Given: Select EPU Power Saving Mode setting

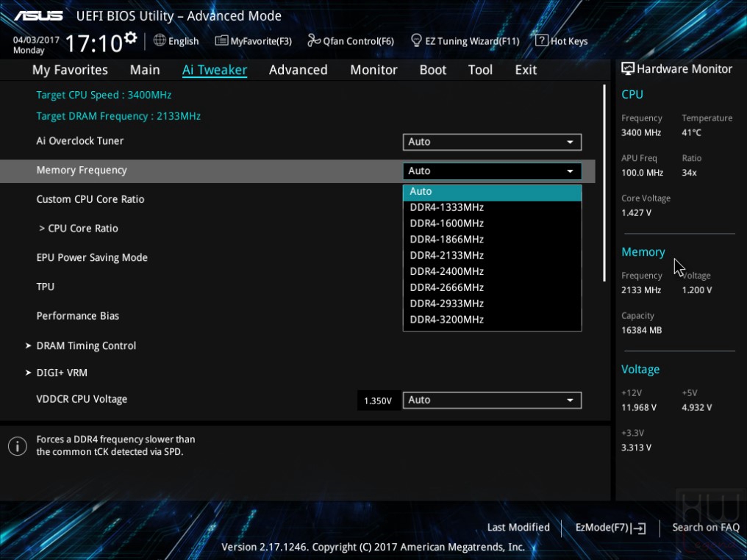Looking at the screenshot, I should tap(92, 258).
